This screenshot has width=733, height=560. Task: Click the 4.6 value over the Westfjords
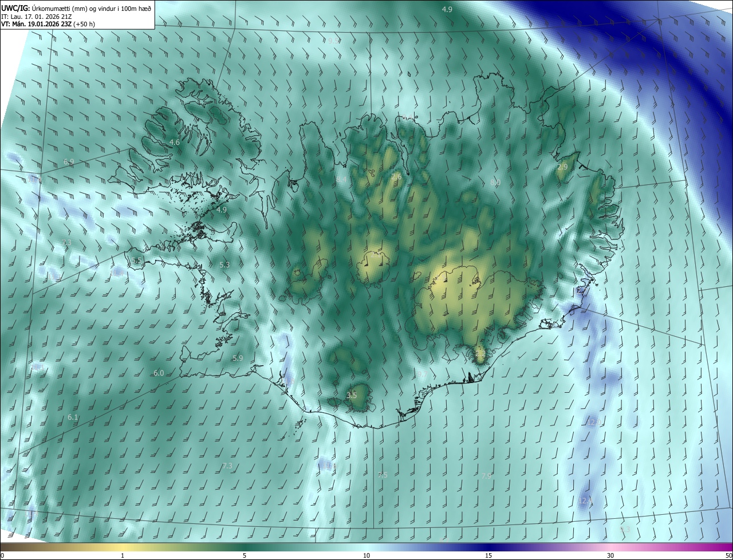point(175,142)
